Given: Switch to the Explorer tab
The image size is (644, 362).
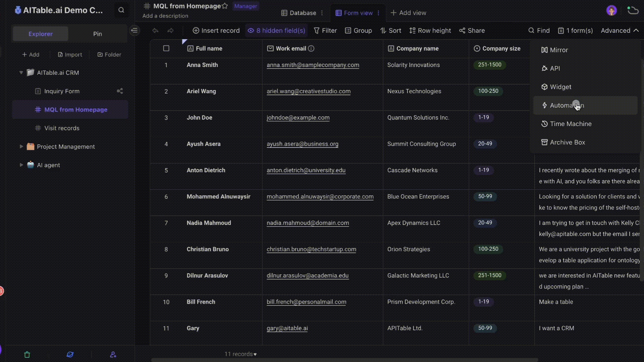Looking at the screenshot, I should (41, 34).
